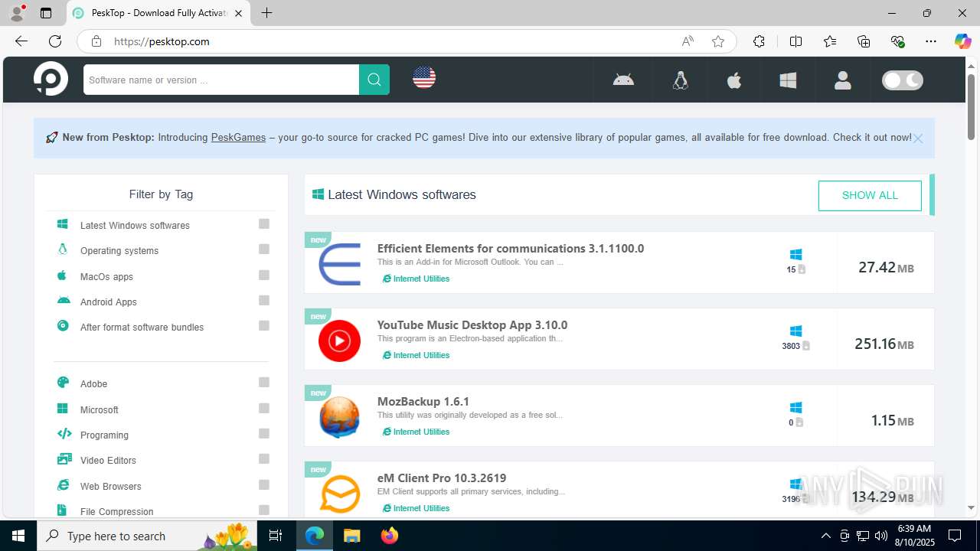This screenshot has height=551, width=980.
Task: Check the After format software bundles checkbox
Action: tap(264, 326)
